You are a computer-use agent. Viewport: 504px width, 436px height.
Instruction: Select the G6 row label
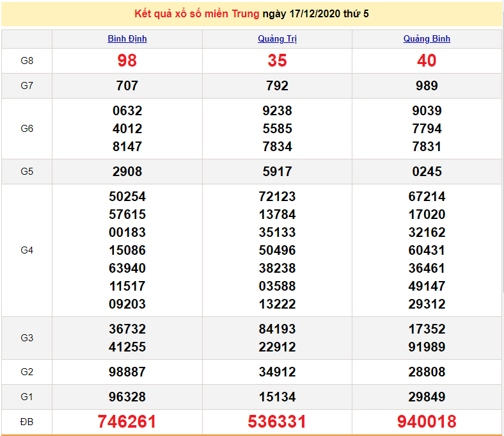(27, 129)
